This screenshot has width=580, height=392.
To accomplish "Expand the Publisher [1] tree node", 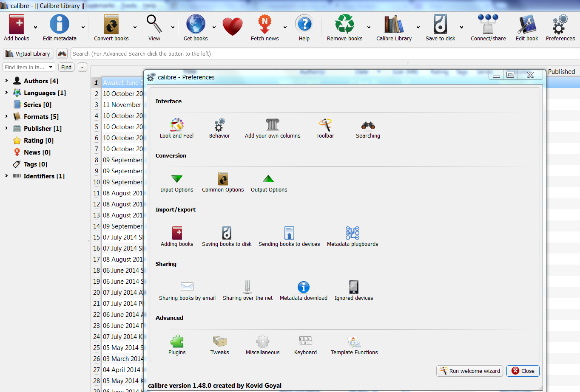I will (x=6, y=128).
